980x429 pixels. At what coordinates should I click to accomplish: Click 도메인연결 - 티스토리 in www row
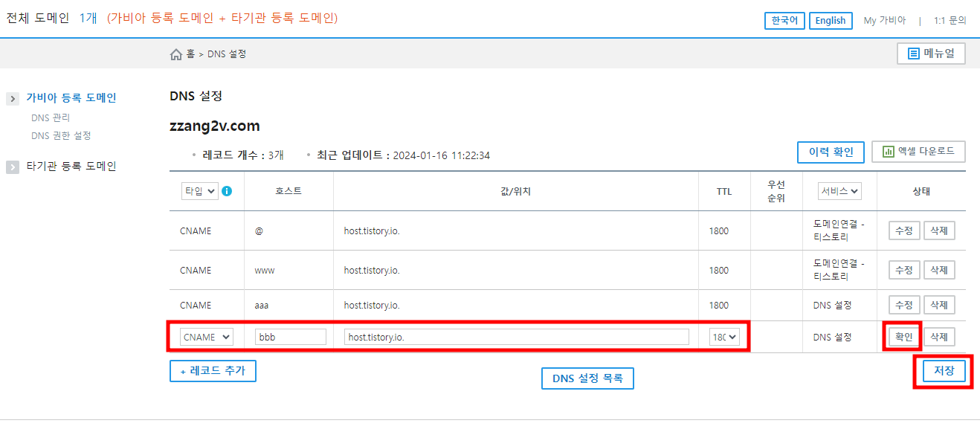coord(839,270)
